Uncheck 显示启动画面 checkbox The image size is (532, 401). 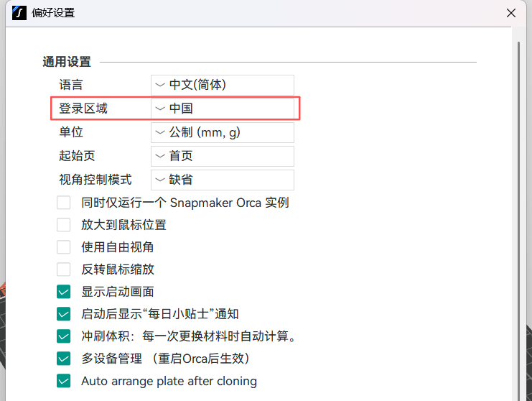(x=64, y=292)
